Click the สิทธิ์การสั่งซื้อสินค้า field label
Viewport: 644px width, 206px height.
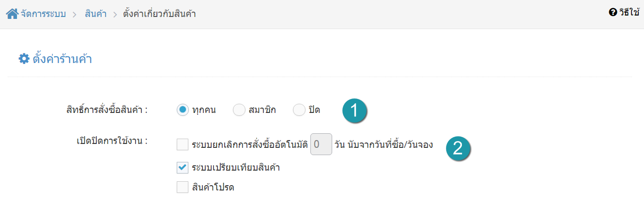[107, 110]
